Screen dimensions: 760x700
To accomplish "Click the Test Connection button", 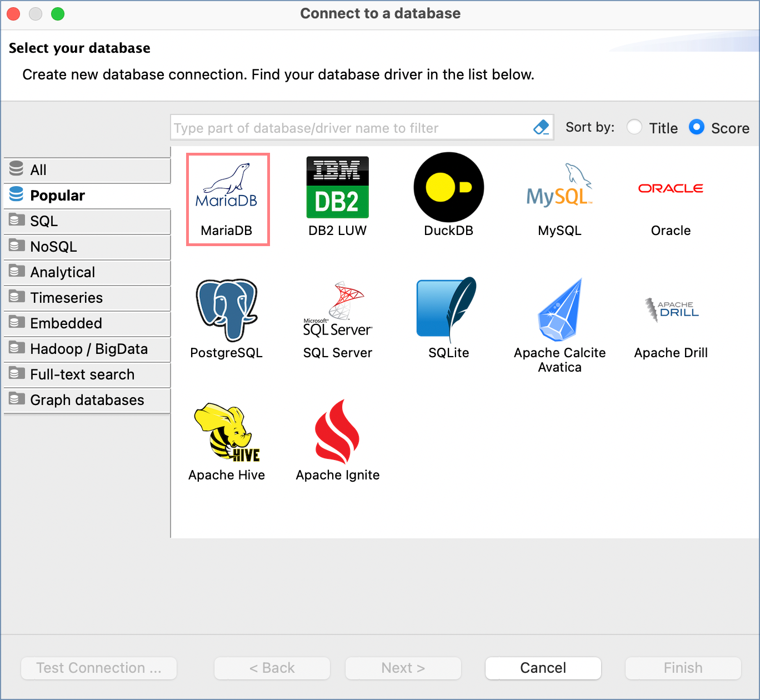I will [x=99, y=668].
